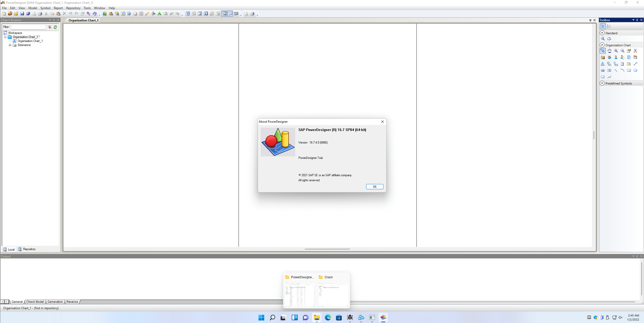
Task: Switch to the Check Model output tab
Action: (35, 302)
